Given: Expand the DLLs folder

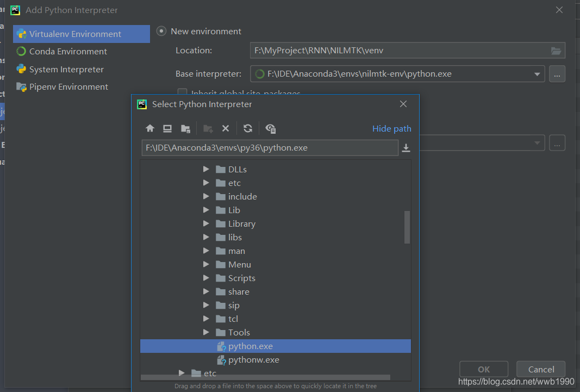Looking at the screenshot, I should tap(206, 170).
